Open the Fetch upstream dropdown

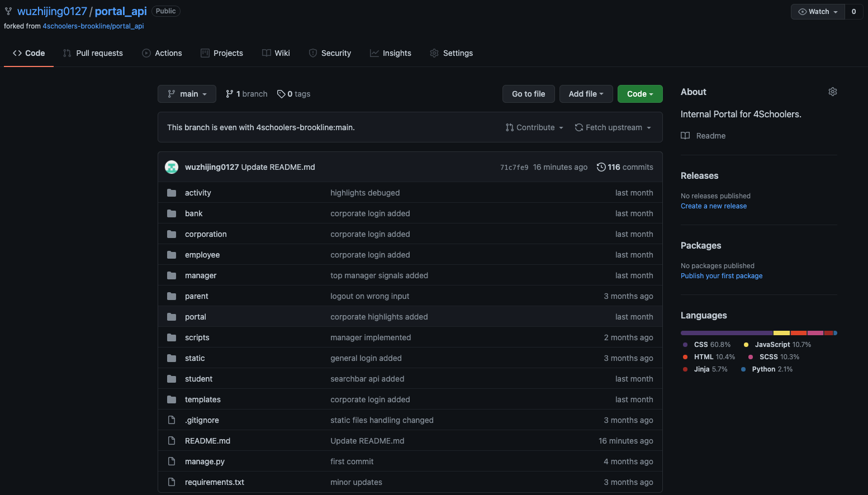click(613, 127)
